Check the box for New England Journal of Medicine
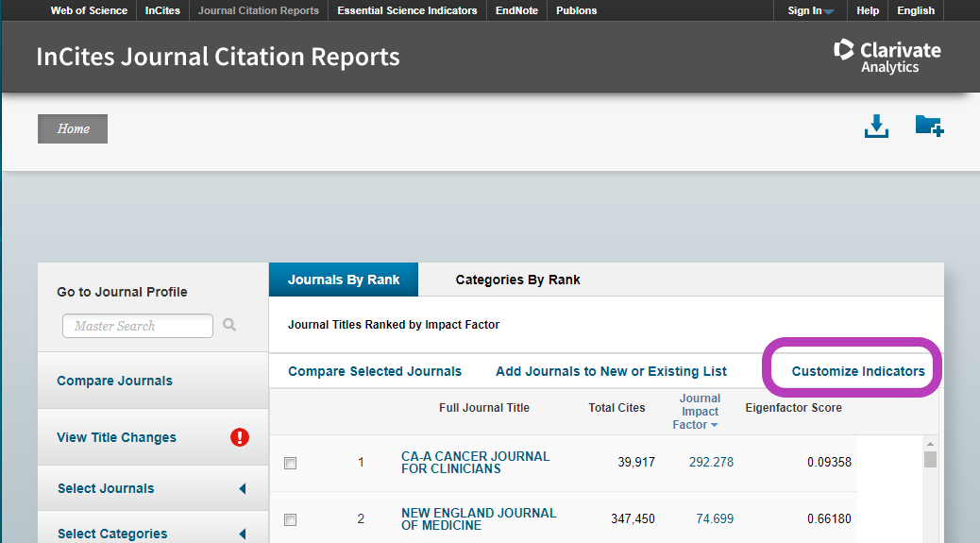Image resolution: width=980 pixels, height=543 pixels. (x=290, y=520)
